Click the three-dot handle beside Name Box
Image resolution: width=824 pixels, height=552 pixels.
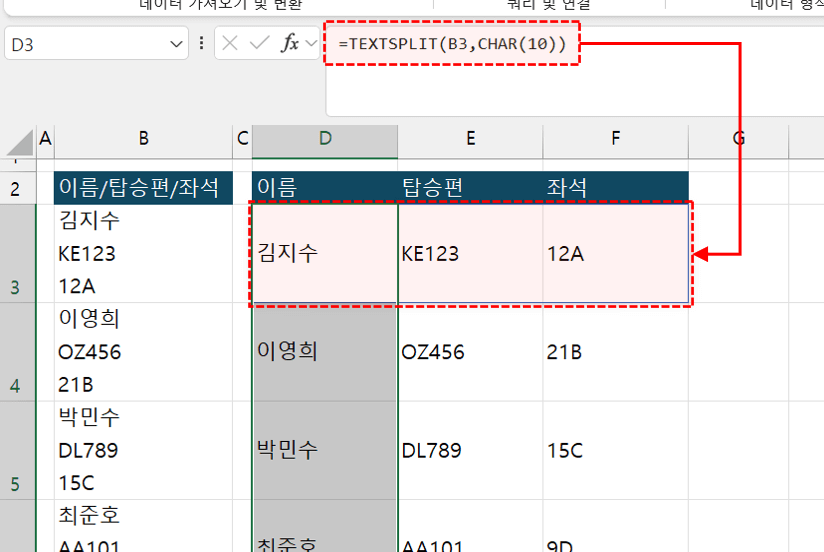click(201, 43)
